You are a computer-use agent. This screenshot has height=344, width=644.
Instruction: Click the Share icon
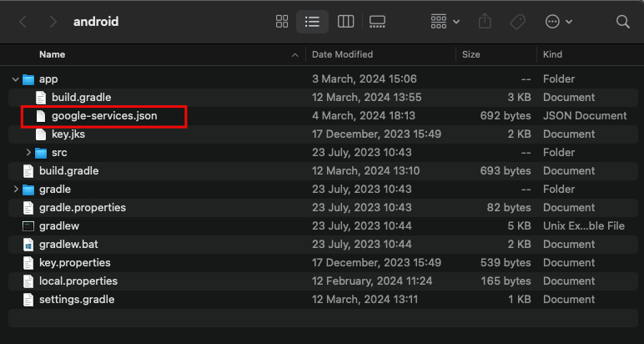tap(485, 22)
